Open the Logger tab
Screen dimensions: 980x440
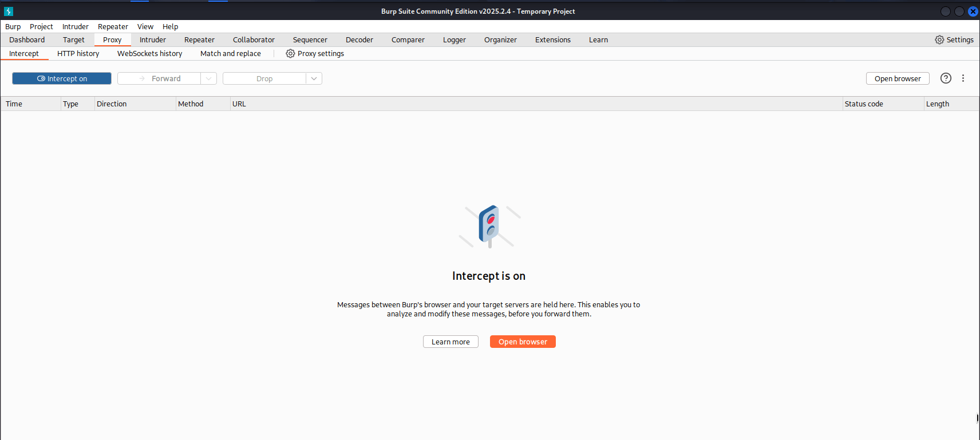[x=455, y=40]
